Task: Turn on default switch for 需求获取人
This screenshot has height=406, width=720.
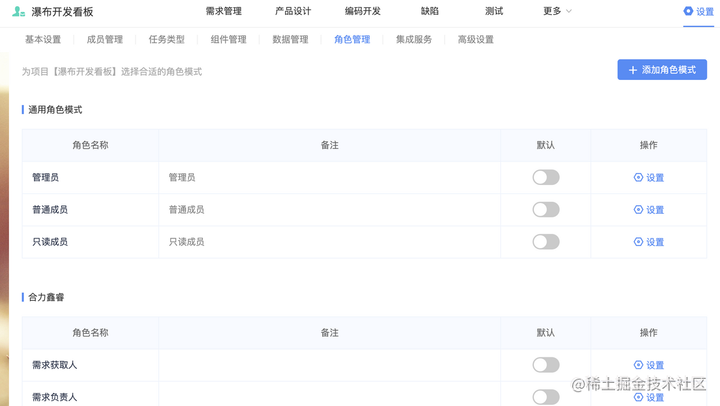Action: [546, 365]
